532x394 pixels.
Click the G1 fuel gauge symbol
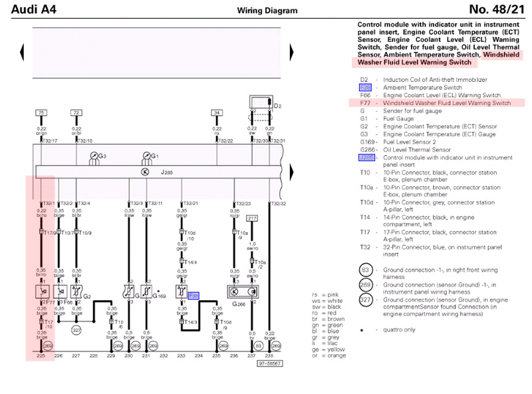tap(148, 157)
